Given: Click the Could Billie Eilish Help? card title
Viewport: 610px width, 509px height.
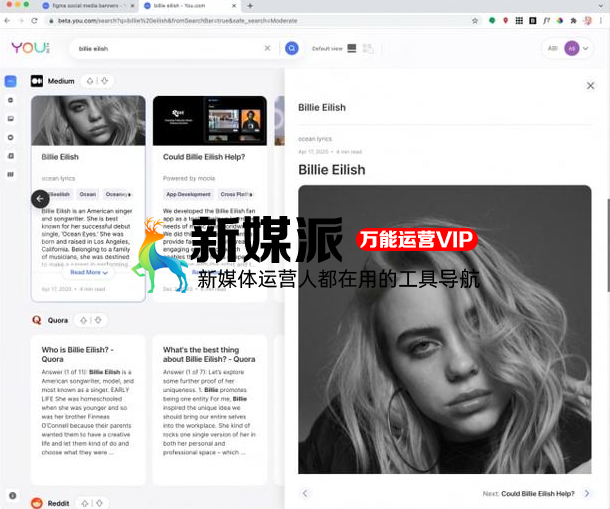Looking at the screenshot, I should (204, 157).
